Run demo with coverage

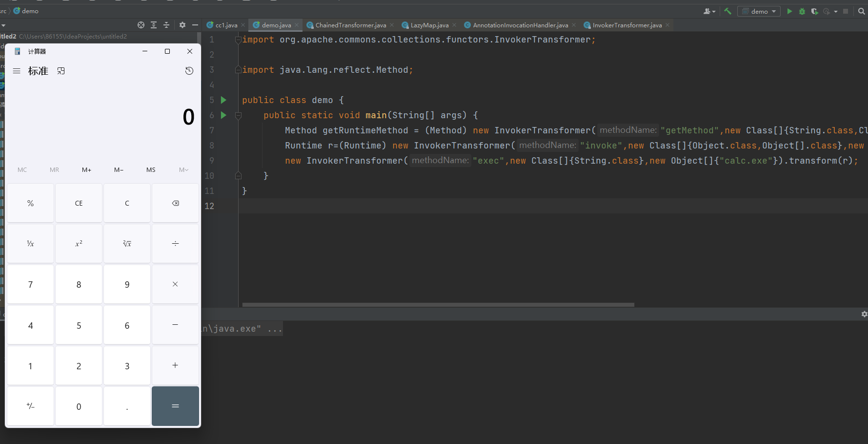814,11
